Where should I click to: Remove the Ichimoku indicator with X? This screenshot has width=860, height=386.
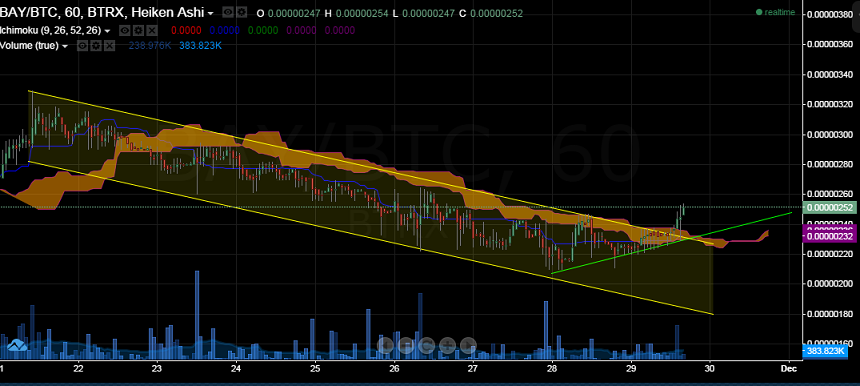tap(152, 30)
